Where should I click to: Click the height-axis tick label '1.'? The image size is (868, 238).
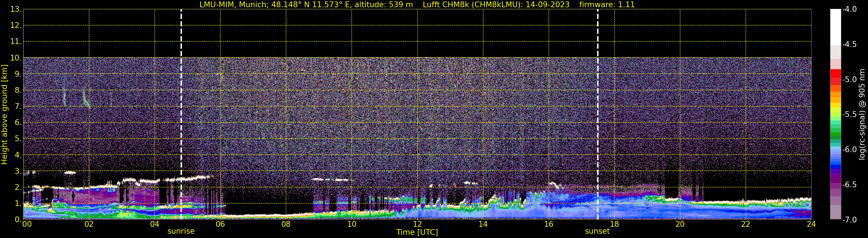point(18,203)
